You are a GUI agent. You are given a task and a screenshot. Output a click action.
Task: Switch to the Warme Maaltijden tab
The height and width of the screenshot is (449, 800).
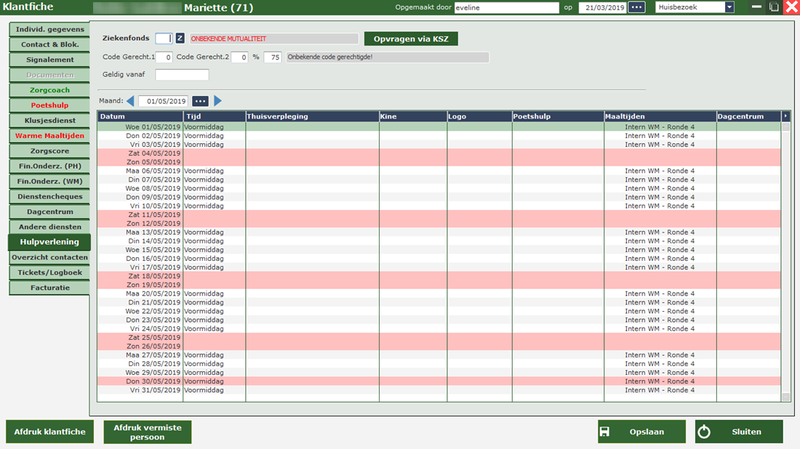pos(49,135)
